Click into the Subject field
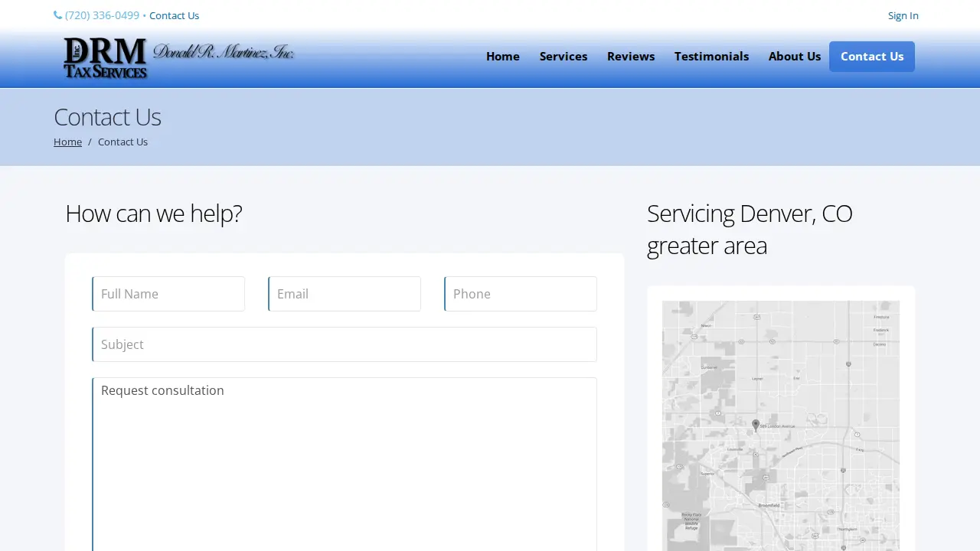 coord(345,344)
